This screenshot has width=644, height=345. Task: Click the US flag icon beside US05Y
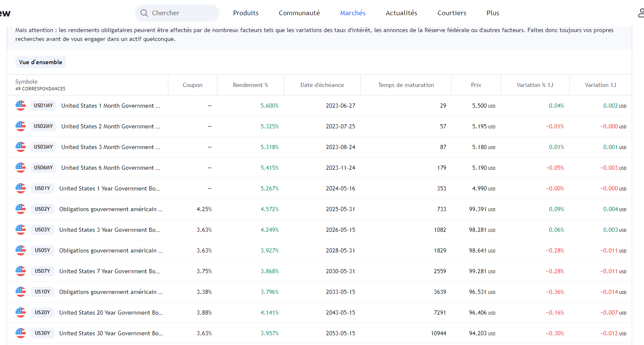tap(21, 250)
